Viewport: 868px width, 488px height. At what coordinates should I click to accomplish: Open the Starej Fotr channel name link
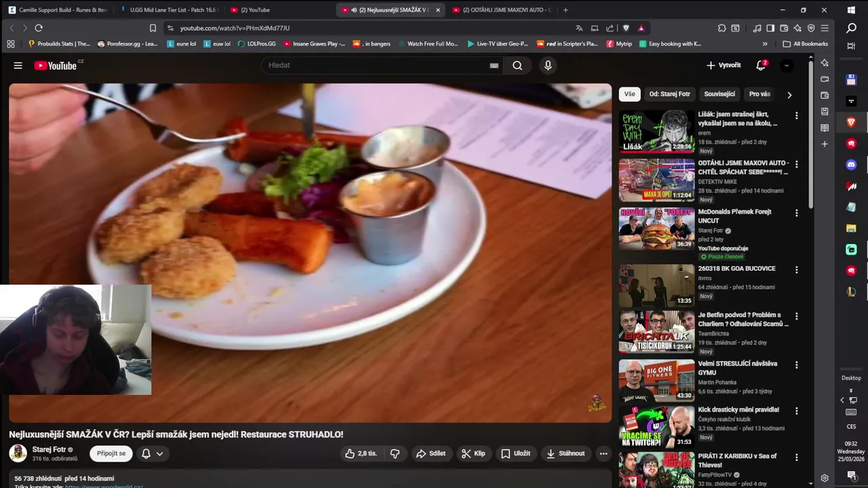tap(49, 449)
